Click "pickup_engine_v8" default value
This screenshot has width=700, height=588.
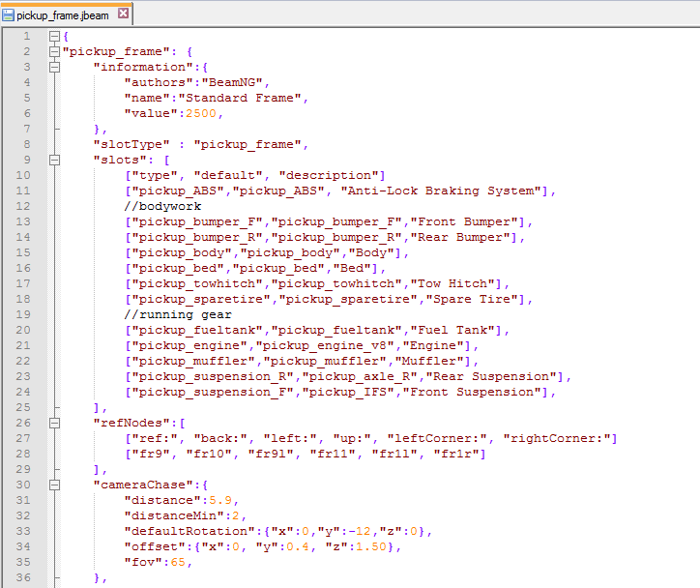(329, 345)
